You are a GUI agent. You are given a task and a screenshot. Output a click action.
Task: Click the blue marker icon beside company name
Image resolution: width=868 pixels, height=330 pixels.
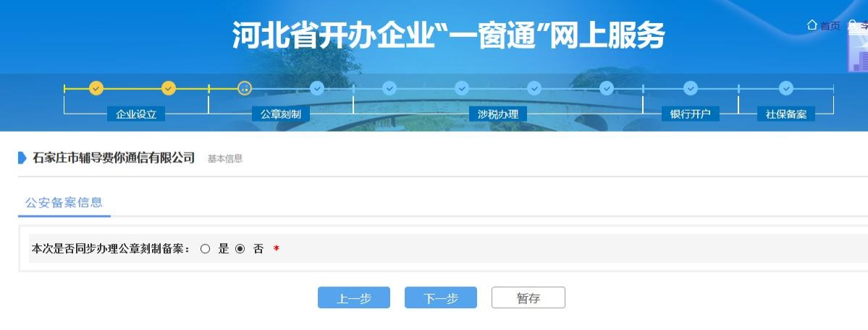[22, 158]
